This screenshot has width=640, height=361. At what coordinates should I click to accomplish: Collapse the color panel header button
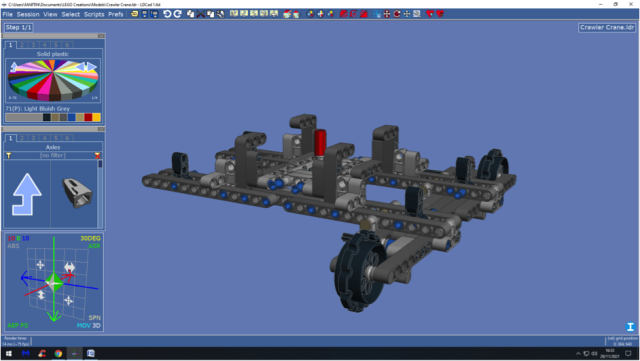coord(101,36)
